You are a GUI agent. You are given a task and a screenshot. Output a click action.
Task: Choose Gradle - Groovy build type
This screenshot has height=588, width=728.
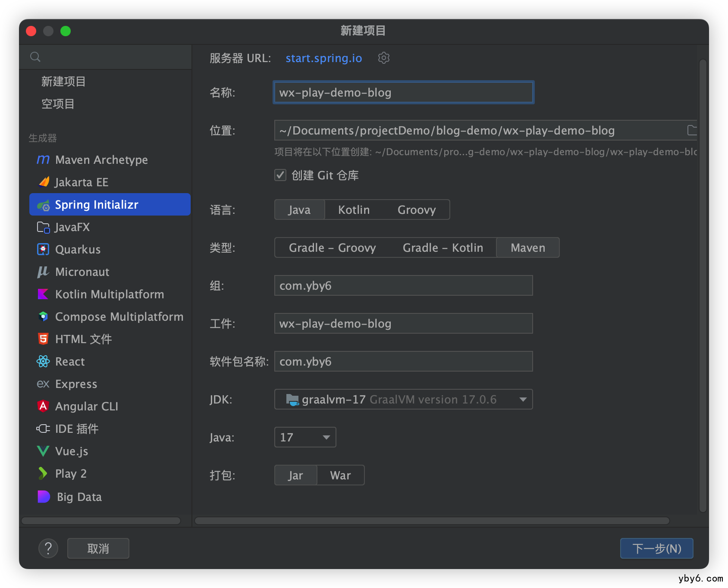pos(333,248)
